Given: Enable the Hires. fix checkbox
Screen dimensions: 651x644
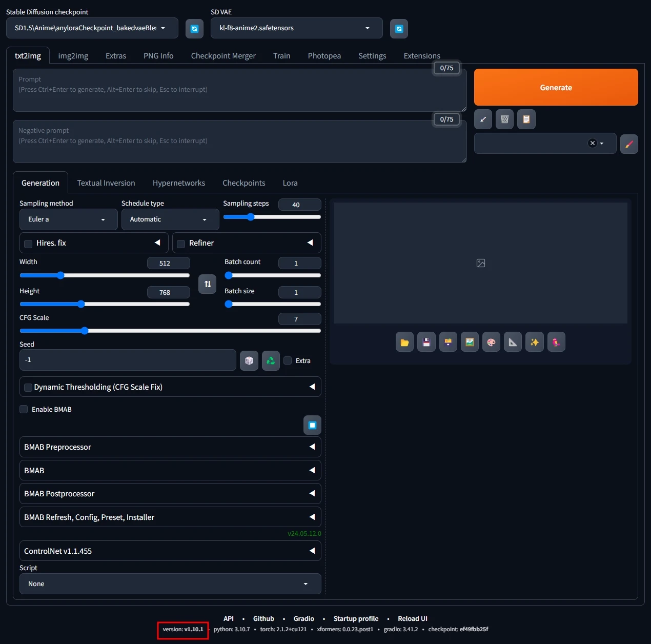Looking at the screenshot, I should coord(28,244).
